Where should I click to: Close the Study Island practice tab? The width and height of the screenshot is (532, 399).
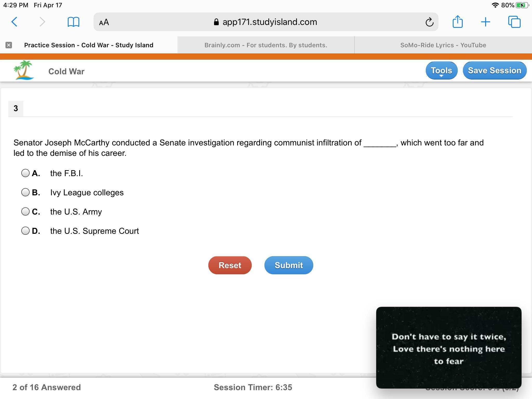coord(9,45)
